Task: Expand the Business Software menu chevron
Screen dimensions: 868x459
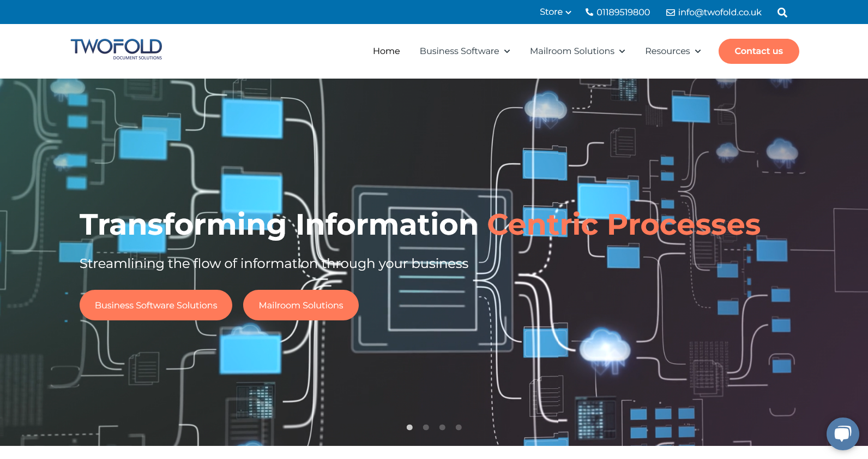Action: 507,51
